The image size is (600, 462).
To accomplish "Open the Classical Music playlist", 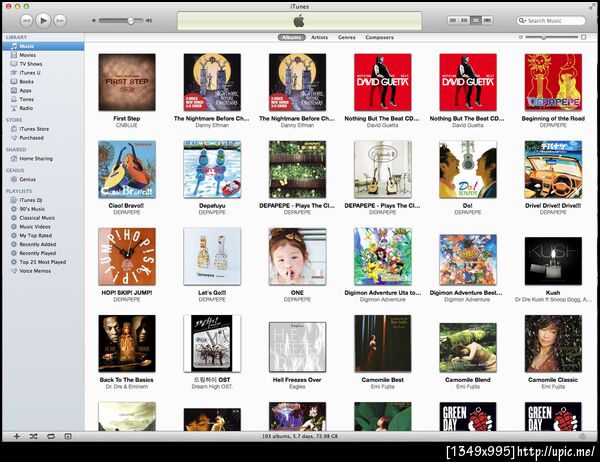I will (43, 218).
